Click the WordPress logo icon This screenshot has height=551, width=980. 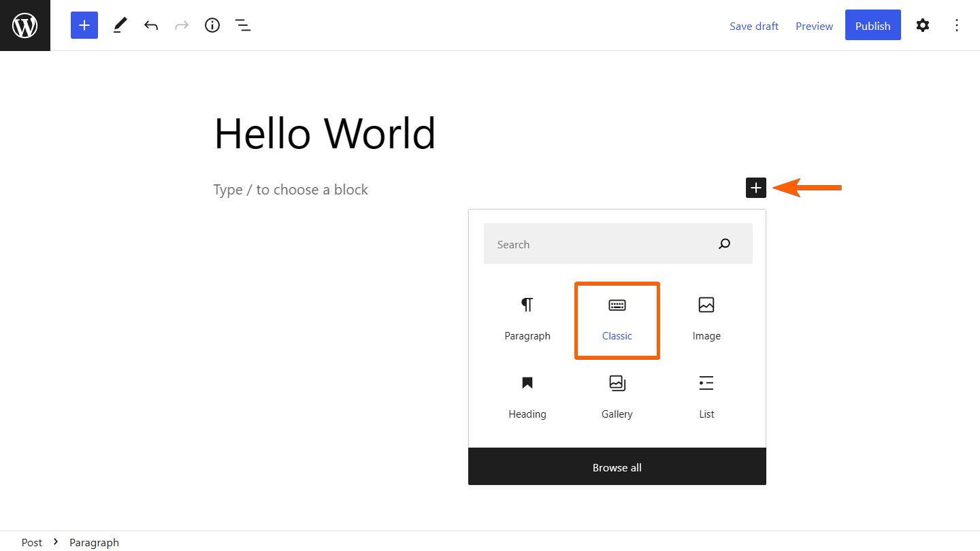pyautogui.click(x=25, y=25)
